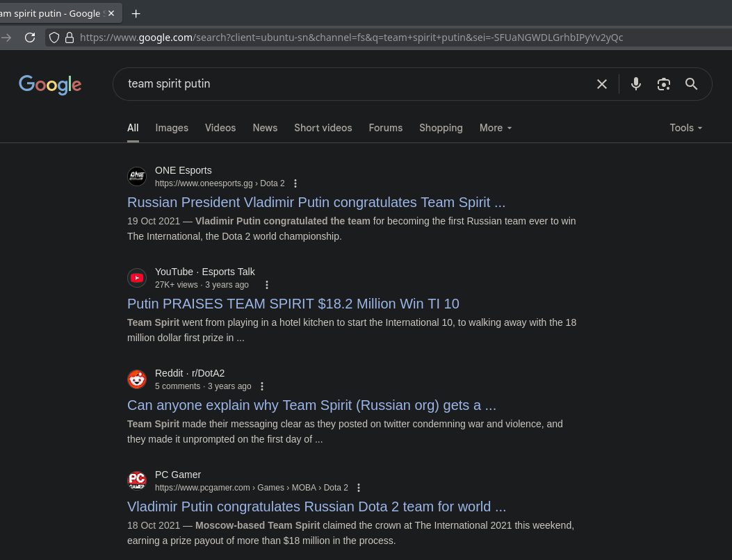Go to the Google logo homepage

50,85
